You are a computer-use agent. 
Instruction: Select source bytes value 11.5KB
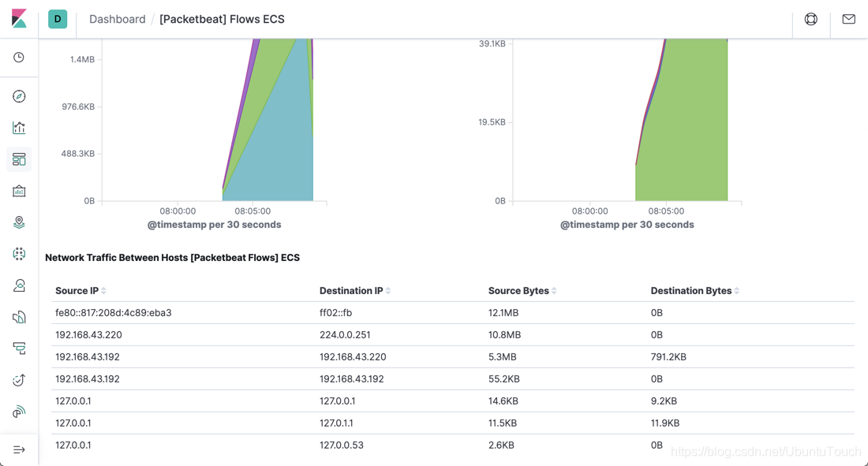point(502,423)
